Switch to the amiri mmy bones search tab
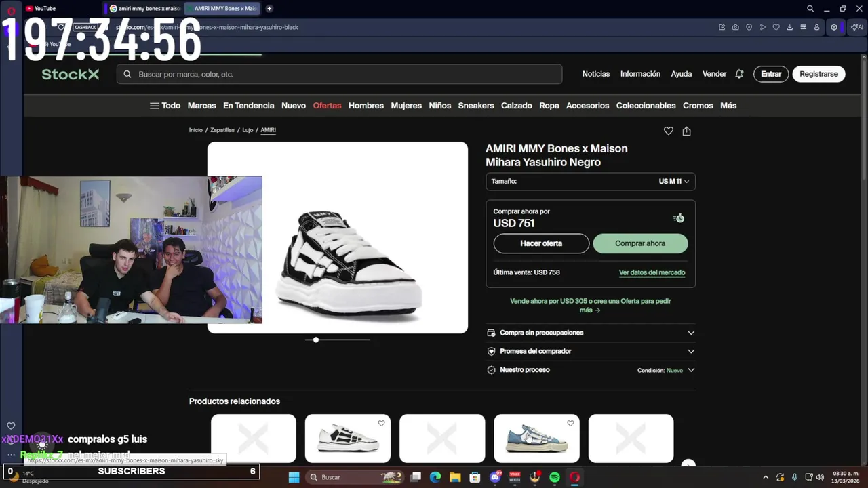Viewport: 868px width, 488px height. (145, 9)
